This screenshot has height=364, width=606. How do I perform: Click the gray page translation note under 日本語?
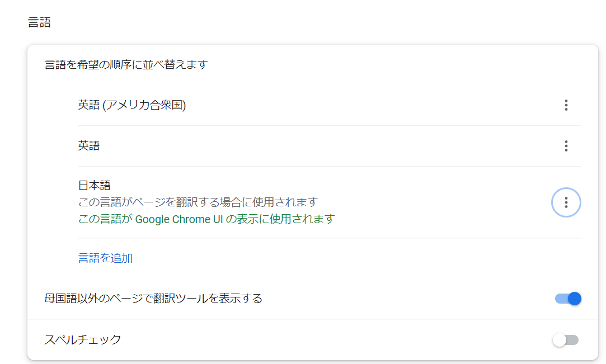coord(198,202)
